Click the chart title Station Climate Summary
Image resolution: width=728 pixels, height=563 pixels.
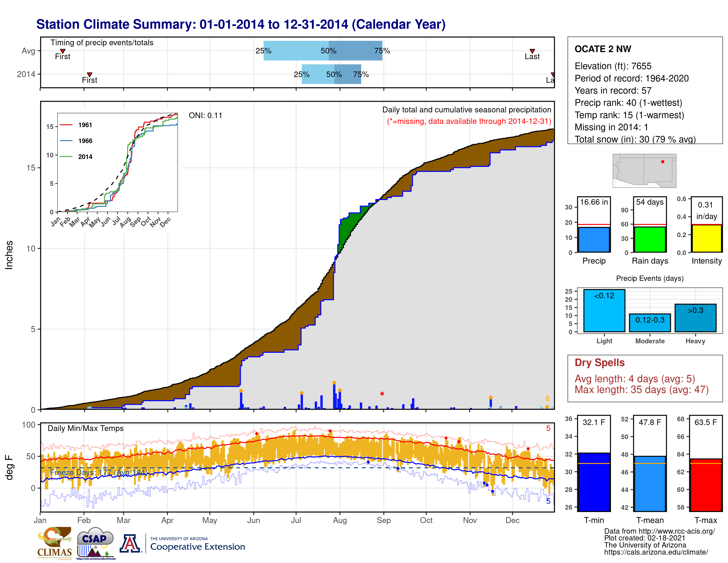point(241,24)
